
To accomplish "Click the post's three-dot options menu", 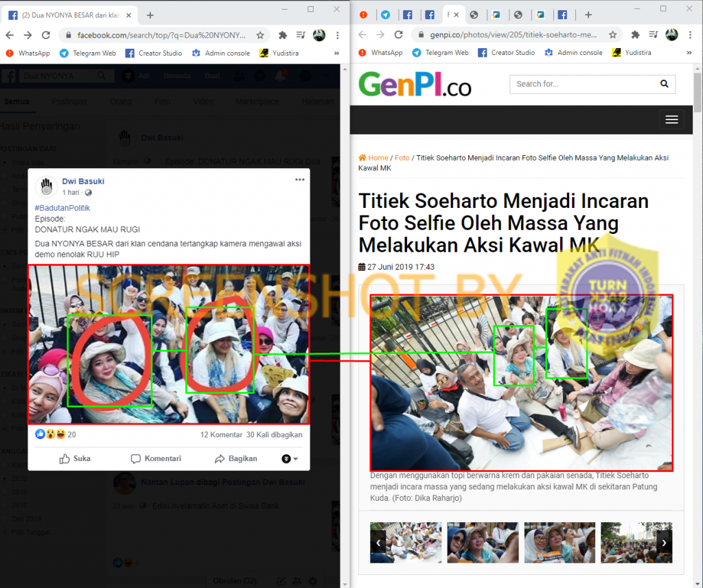I will [x=299, y=180].
